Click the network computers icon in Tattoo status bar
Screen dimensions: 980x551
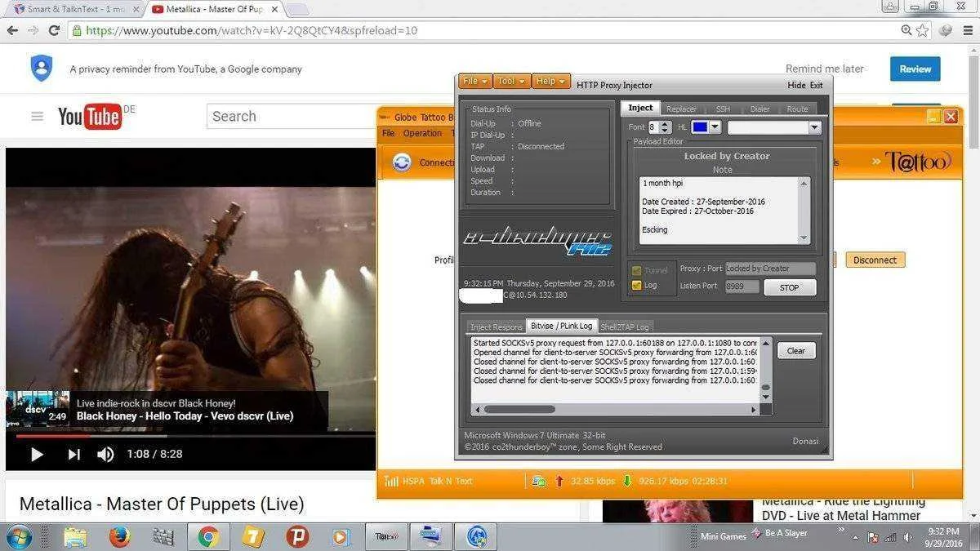click(x=539, y=482)
